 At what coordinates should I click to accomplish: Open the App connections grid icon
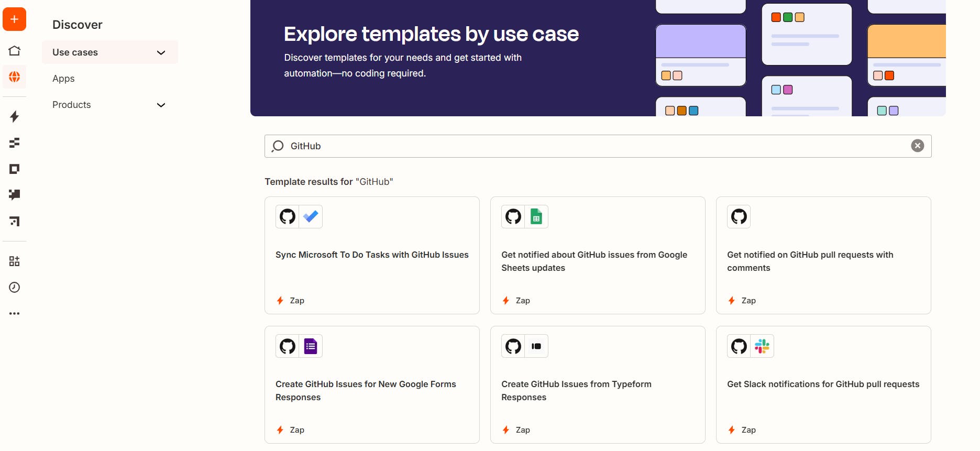pyautogui.click(x=14, y=261)
